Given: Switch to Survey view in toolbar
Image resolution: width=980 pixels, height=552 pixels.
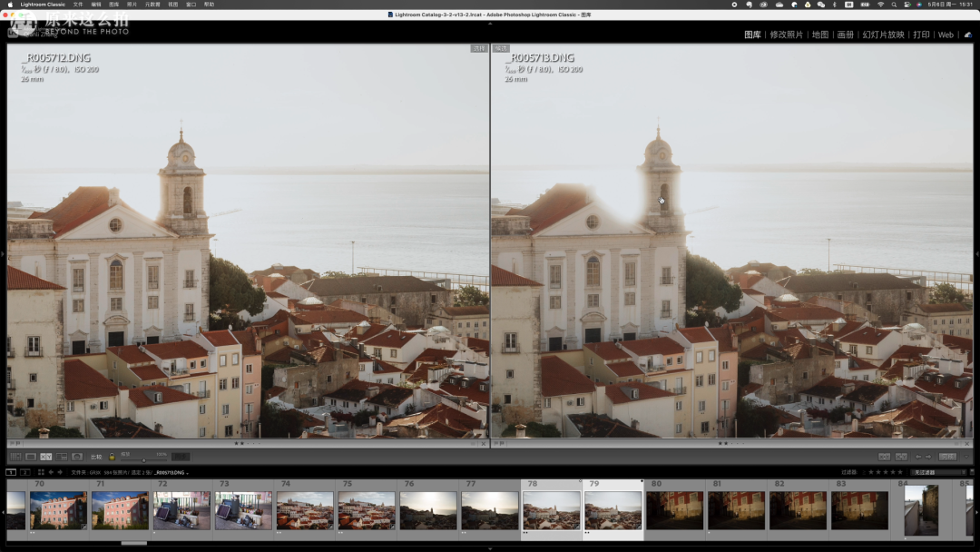Looking at the screenshot, I should [62, 457].
